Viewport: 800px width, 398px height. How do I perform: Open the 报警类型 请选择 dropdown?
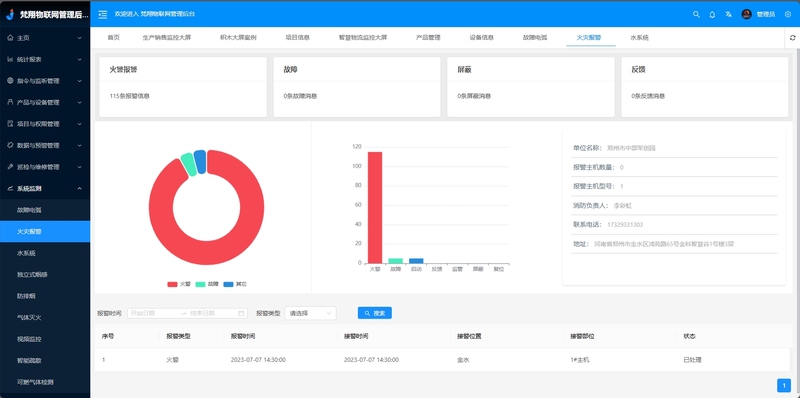click(310, 313)
